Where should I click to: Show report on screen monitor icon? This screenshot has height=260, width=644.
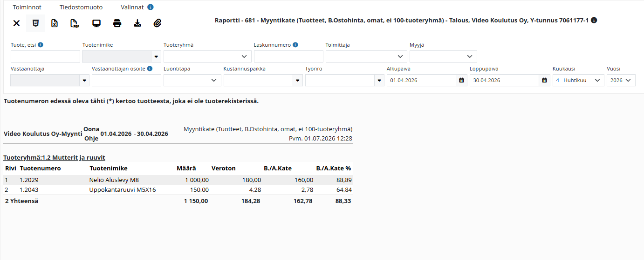(96, 23)
